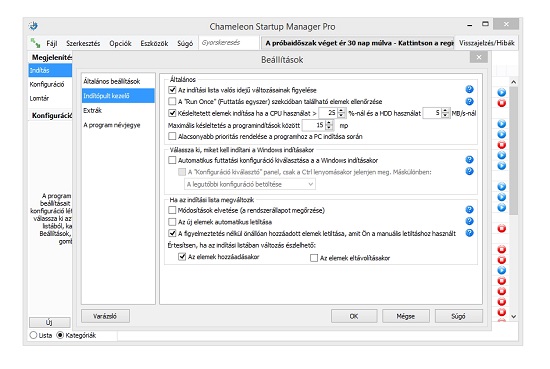Toggle "Késleltetett elemek indítása ha a CPU használat"
The height and width of the screenshot is (369, 550).
[x=172, y=113]
